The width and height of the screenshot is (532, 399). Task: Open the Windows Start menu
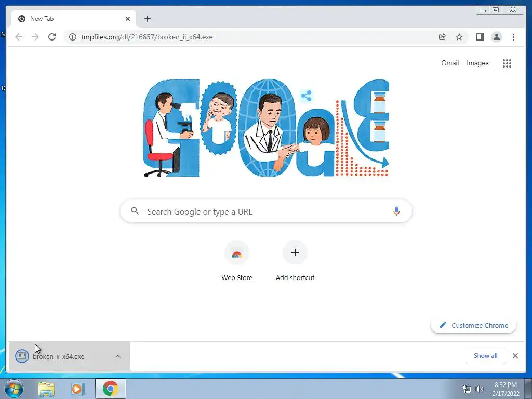click(x=14, y=389)
